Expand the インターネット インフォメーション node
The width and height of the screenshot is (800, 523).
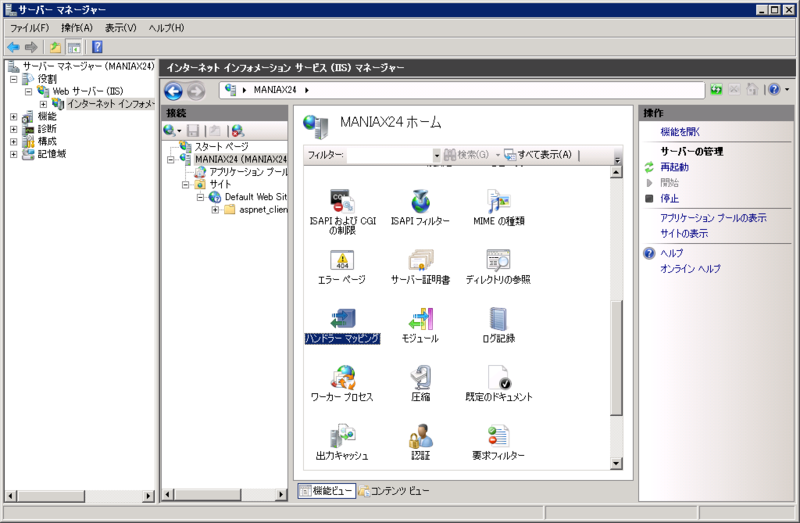[x=44, y=104]
